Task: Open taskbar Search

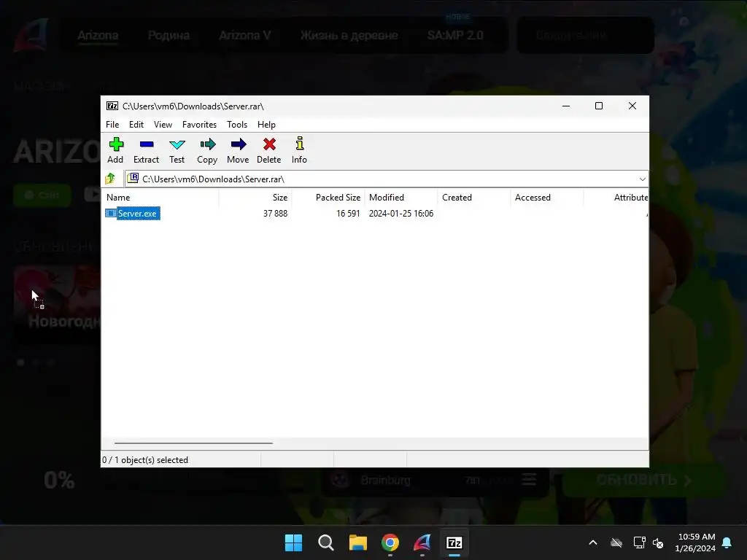Action: pos(326,542)
